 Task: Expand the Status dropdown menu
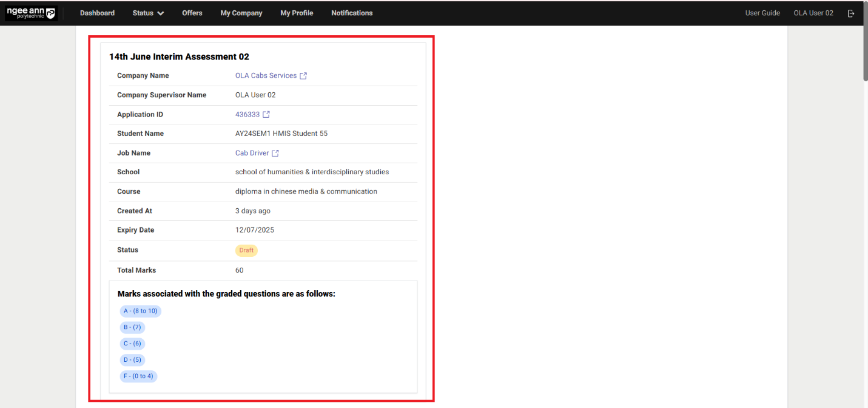148,13
